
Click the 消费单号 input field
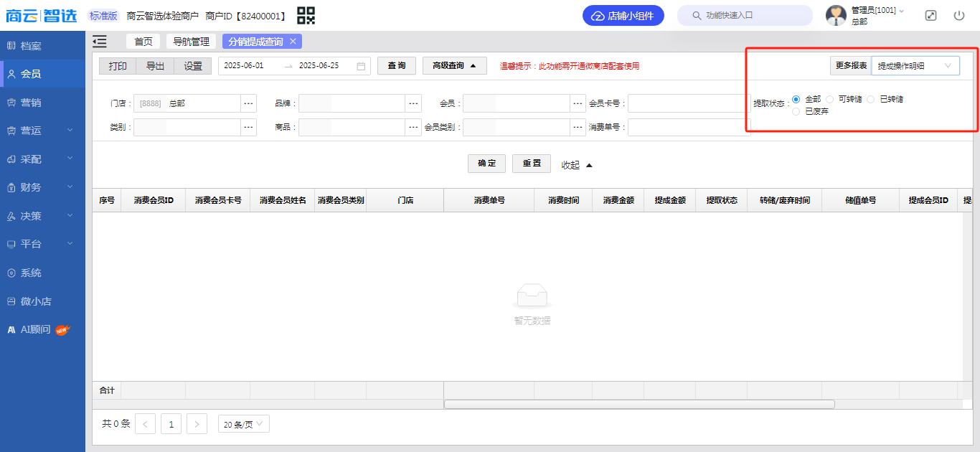(x=689, y=127)
